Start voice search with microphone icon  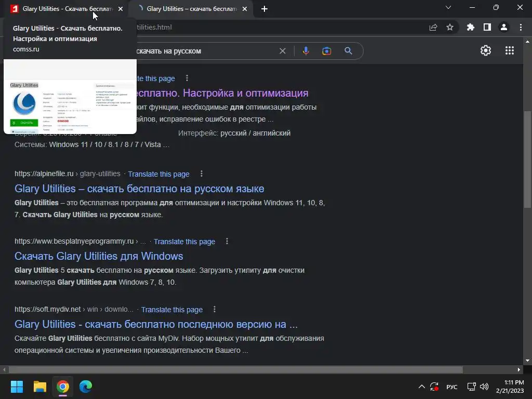pyautogui.click(x=305, y=51)
